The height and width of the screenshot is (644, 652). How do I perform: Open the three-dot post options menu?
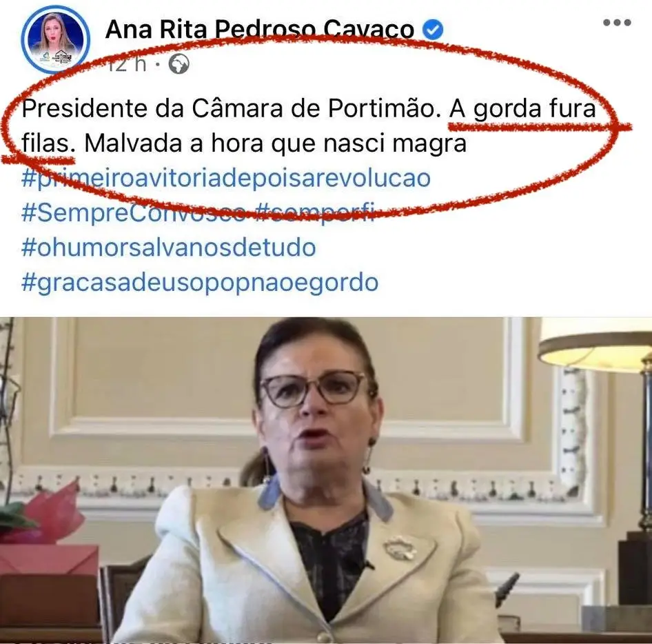coord(617,23)
